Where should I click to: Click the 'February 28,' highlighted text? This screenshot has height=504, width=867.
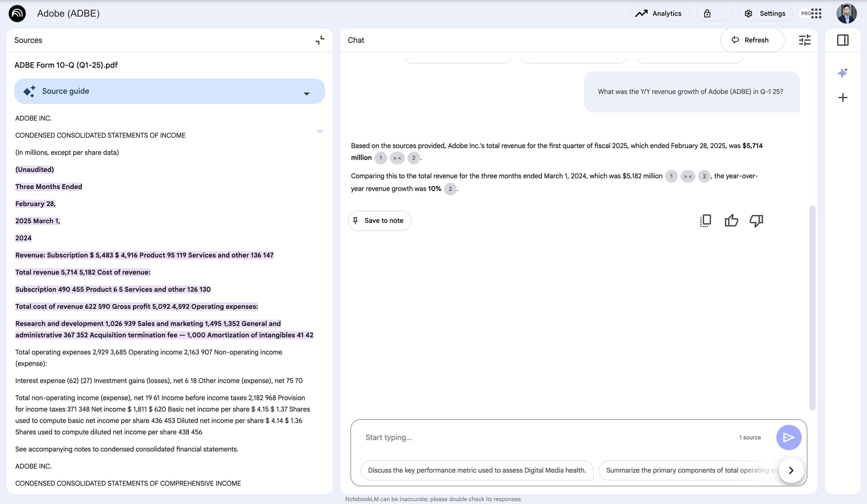pos(36,204)
